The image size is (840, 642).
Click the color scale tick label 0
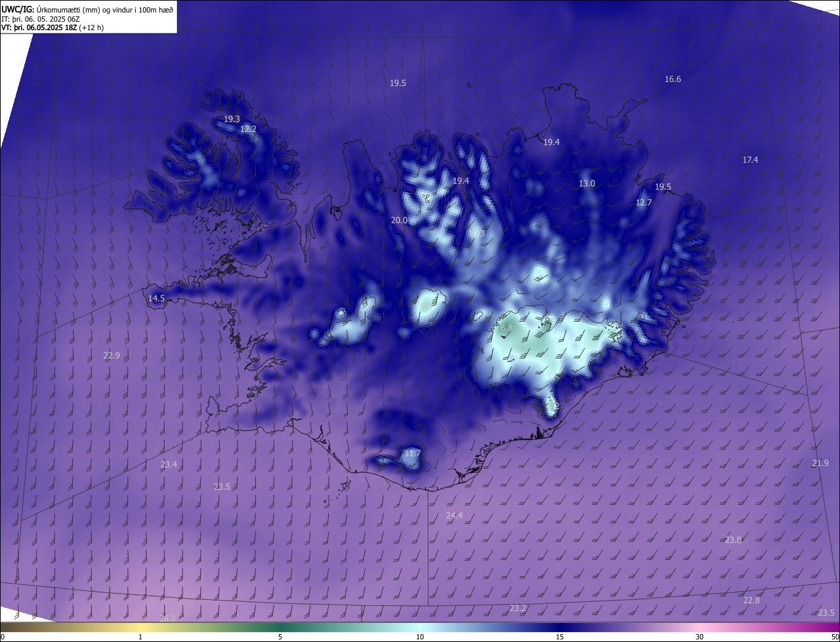(3, 637)
